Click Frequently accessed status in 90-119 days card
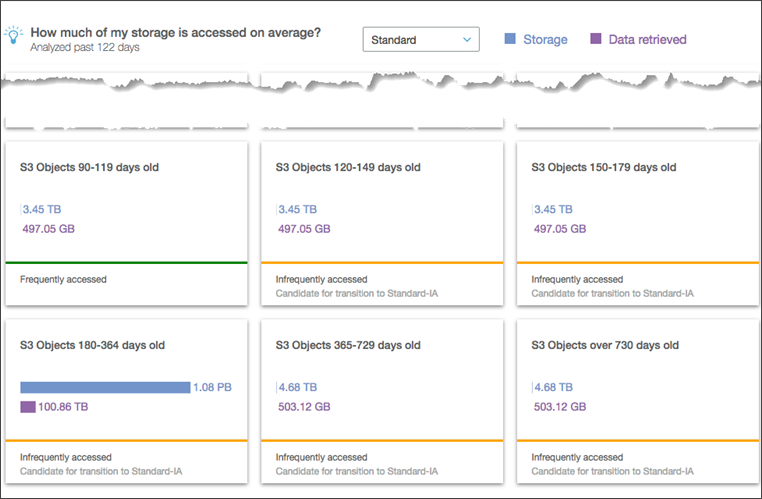 63,279
